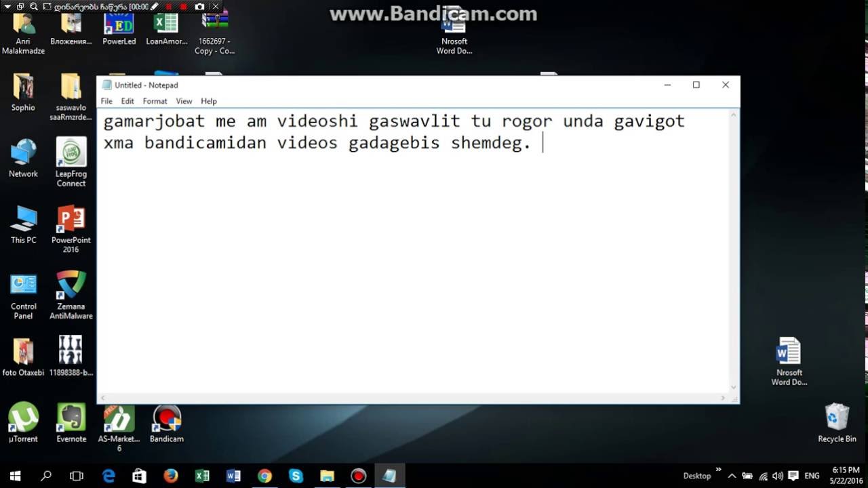Select the PowerLed desktop shortcut
Viewport: 868px width, 488px height.
(x=119, y=30)
